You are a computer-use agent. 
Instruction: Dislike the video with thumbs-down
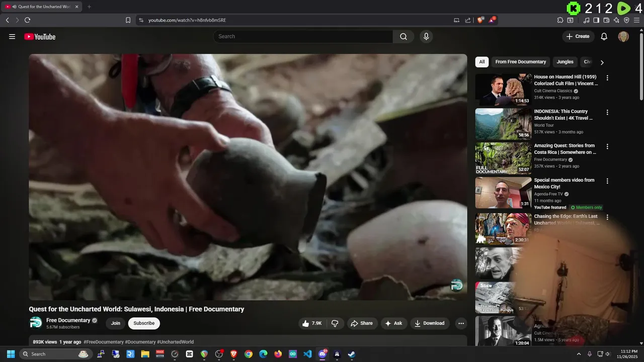(x=335, y=323)
